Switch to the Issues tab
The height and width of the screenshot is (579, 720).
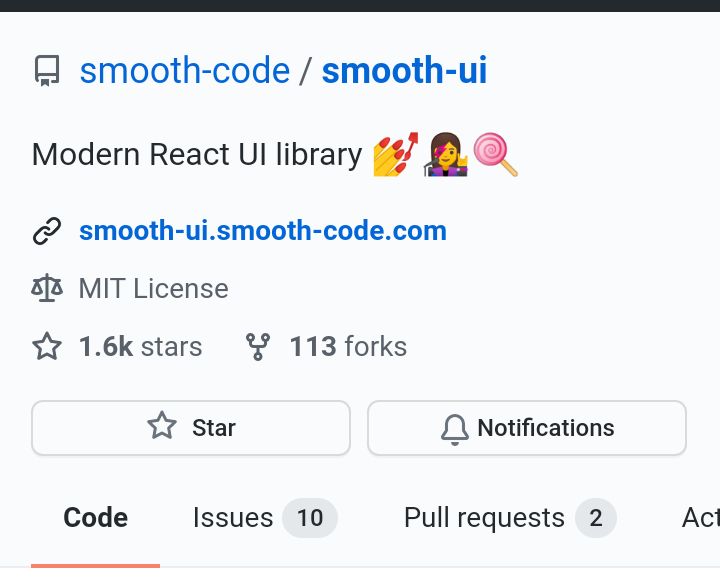point(264,518)
